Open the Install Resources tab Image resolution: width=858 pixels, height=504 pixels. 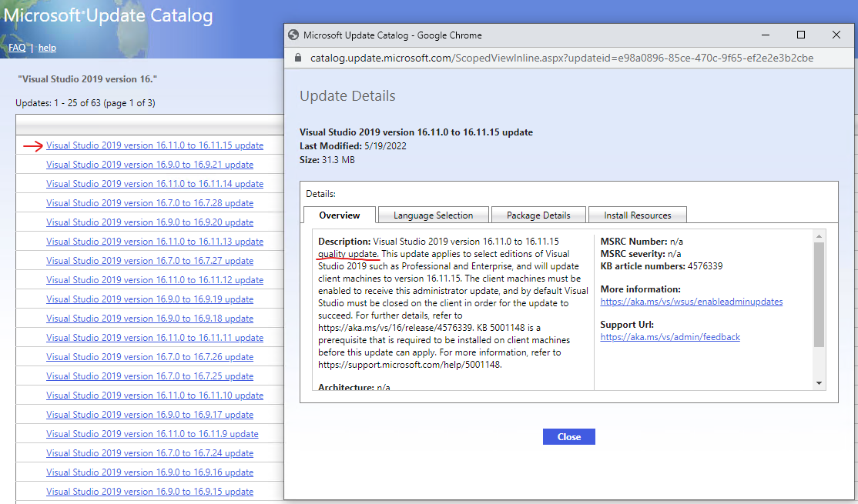click(x=638, y=215)
